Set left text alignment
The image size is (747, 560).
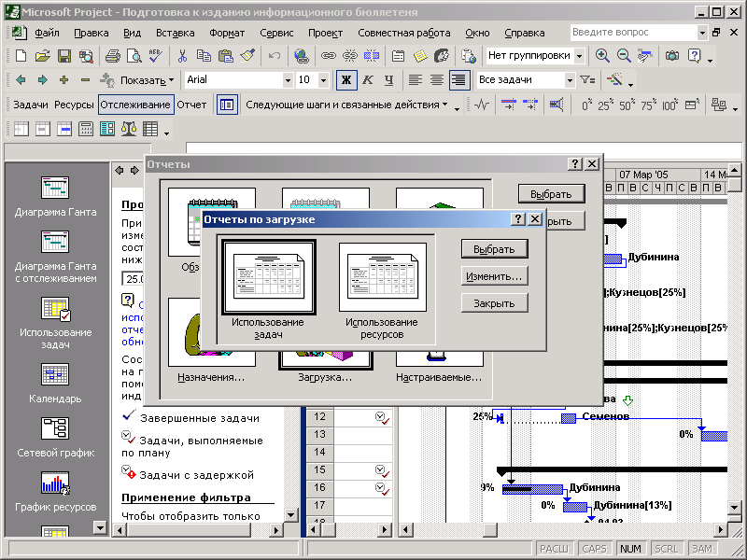[x=416, y=80]
